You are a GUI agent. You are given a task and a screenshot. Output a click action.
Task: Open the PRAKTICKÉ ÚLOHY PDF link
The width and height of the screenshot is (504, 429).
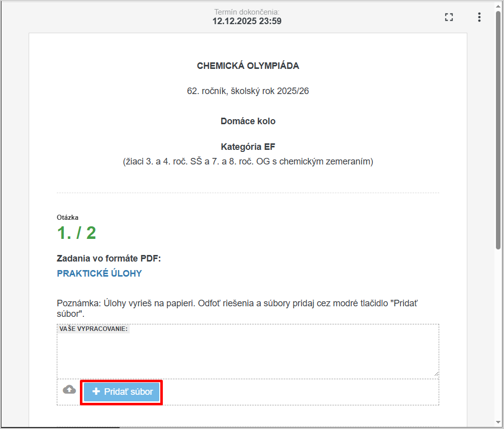click(99, 274)
